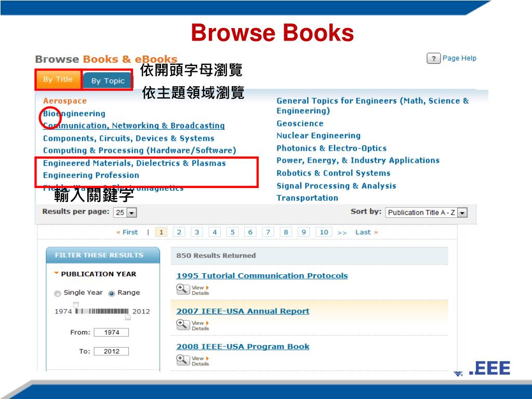
Task: Click View Details magnifier for 1995 Tutorial Communication Protocols
Action: pos(183,289)
